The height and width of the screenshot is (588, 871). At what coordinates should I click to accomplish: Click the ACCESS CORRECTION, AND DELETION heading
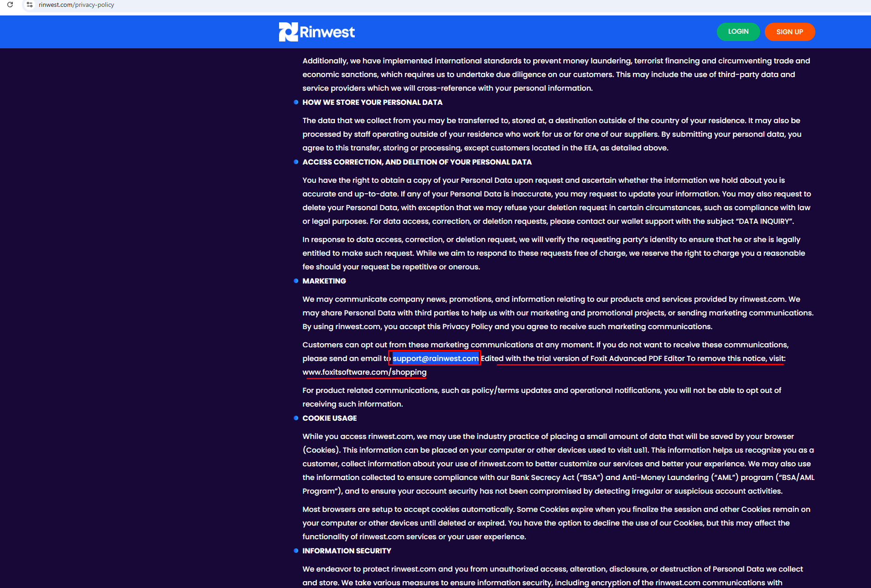[417, 162]
